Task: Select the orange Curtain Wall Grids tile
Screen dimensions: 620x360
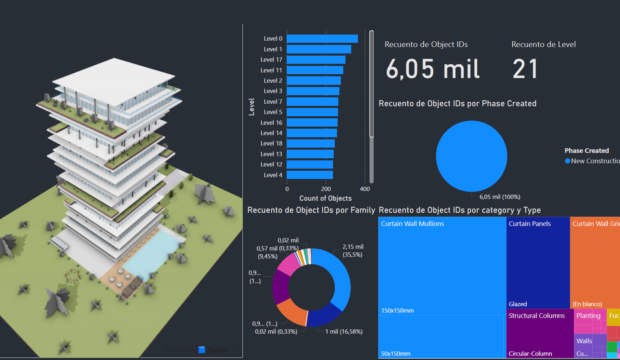Action: (x=595, y=263)
